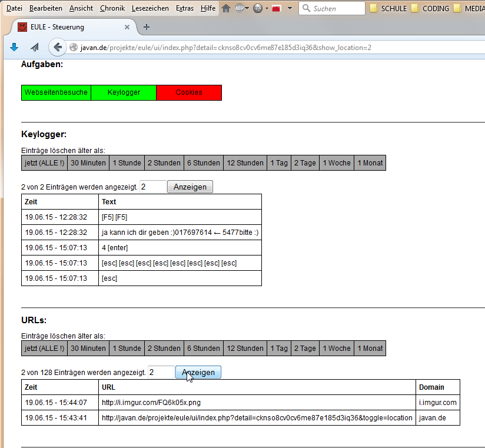This screenshot has height=448, width=485.
Task: Go back with the back arrow
Action: (x=58, y=47)
